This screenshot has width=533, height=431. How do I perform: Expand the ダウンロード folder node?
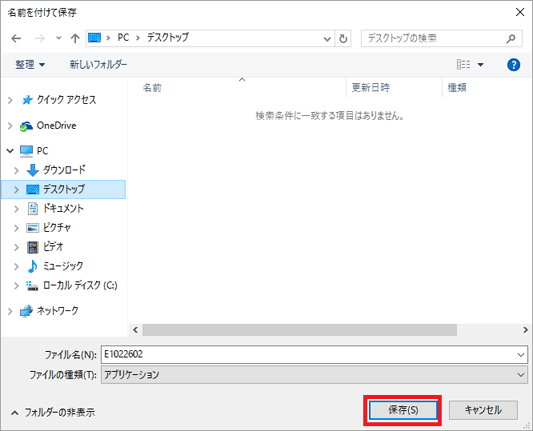point(16,170)
